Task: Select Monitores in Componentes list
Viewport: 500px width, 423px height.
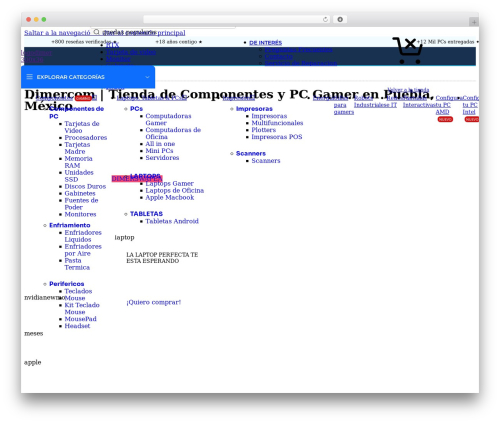Action: click(80, 214)
